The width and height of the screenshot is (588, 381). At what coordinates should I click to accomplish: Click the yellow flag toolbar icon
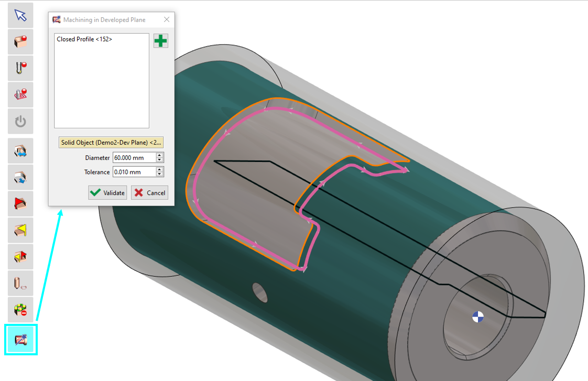tap(20, 230)
